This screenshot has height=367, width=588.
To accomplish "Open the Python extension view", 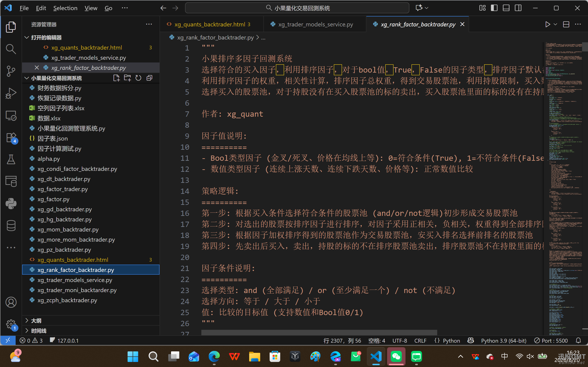I will coord(11,203).
